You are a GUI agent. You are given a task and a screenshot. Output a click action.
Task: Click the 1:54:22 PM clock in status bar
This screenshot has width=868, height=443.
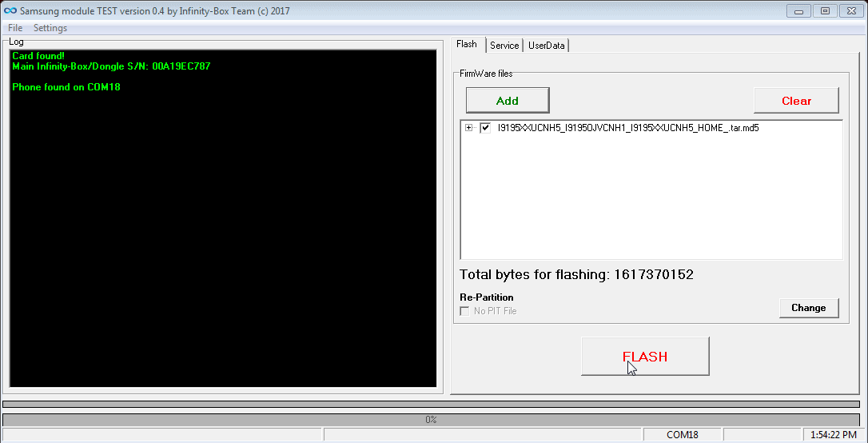pos(834,435)
